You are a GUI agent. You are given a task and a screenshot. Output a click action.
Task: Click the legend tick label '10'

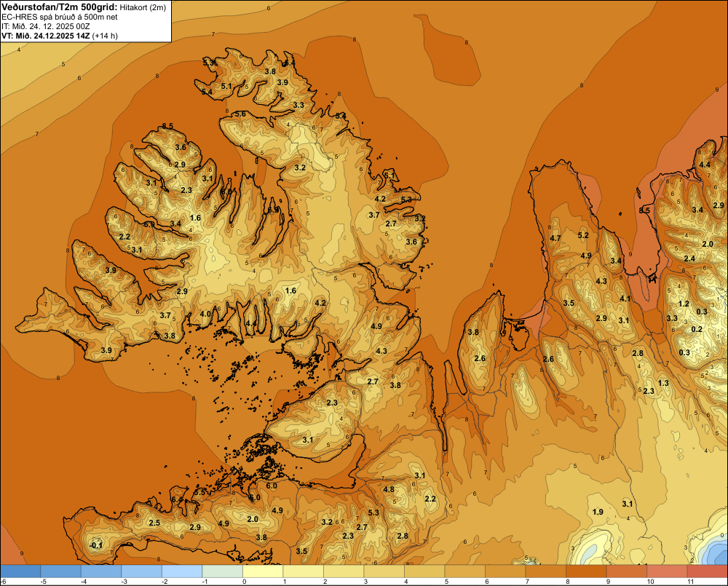tap(650, 582)
